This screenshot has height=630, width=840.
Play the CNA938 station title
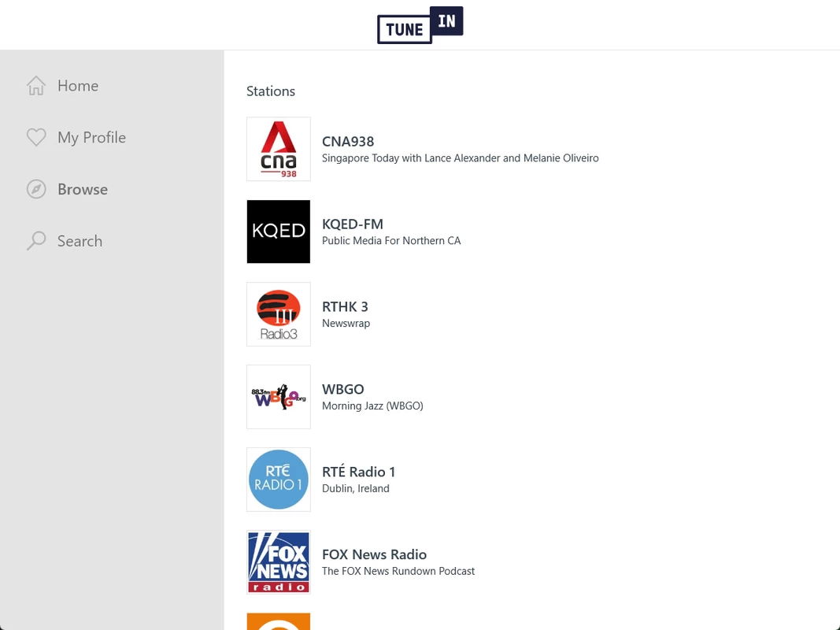(x=348, y=142)
